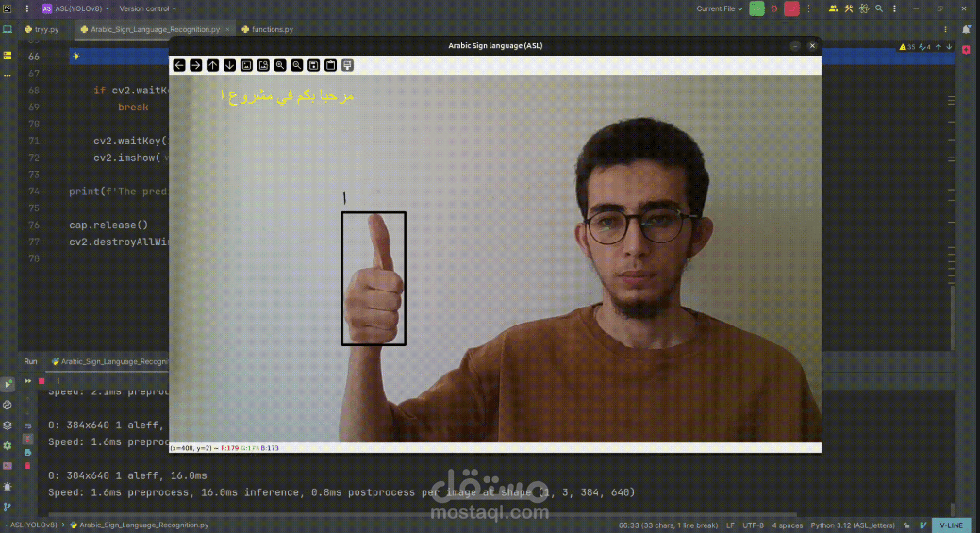The height and width of the screenshot is (533, 980).
Task: Start the Debug bug icon
Action: (x=774, y=8)
